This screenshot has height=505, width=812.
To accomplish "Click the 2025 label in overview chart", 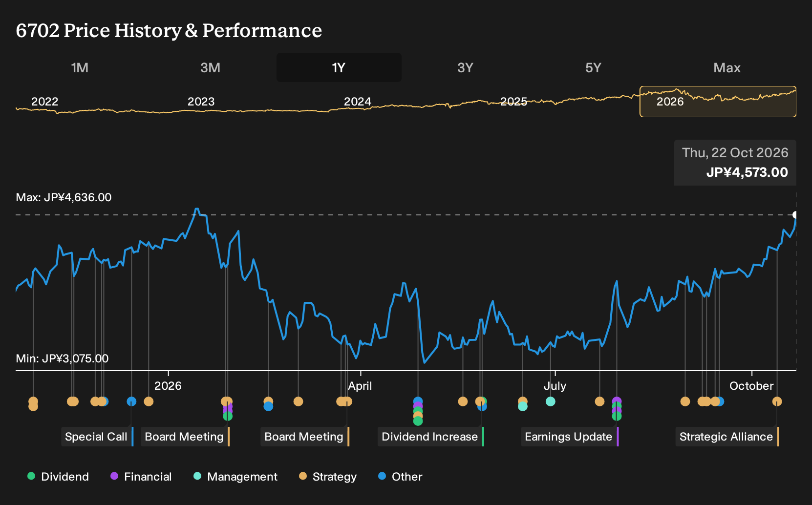I will coord(513,102).
